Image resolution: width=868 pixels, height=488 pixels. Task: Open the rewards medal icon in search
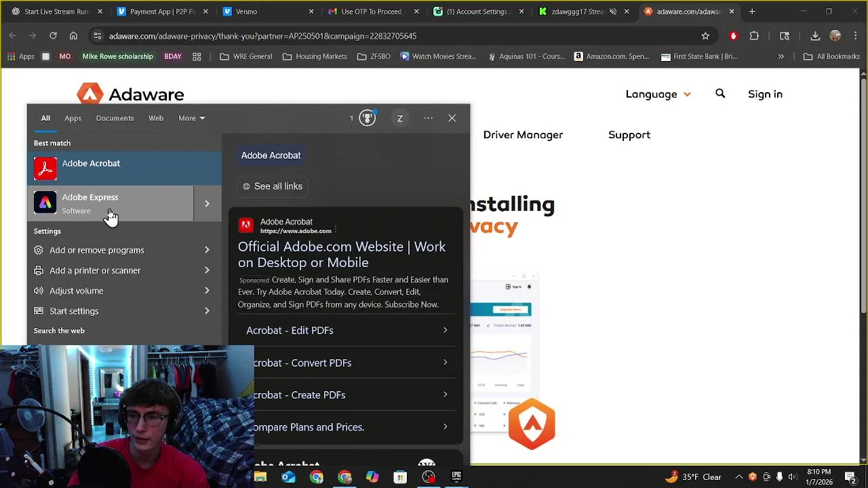click(x=367, y=118)
